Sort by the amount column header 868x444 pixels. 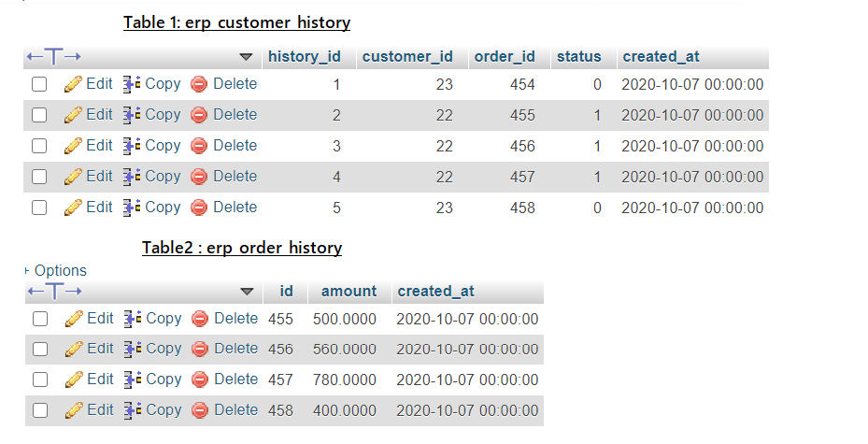pyautogui.click(x=349, y=292)
